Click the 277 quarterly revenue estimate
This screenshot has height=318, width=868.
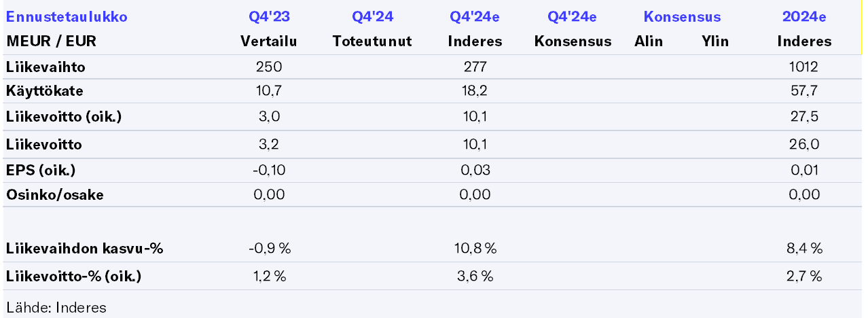[x=475, y=67]
